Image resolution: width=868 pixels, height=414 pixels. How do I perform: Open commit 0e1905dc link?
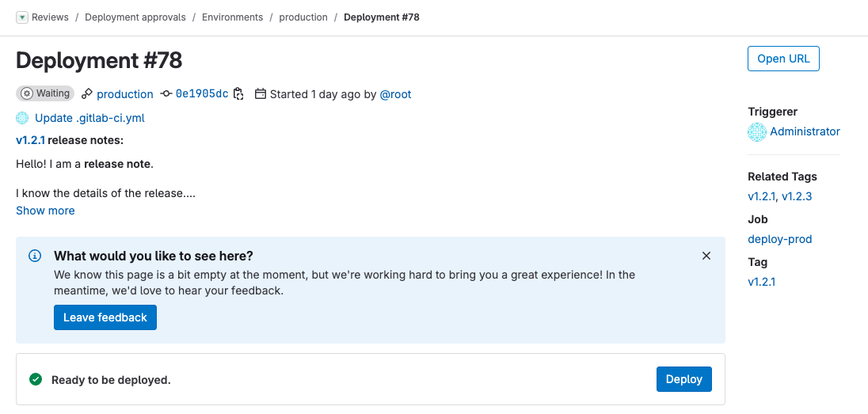tap(201, 94)
